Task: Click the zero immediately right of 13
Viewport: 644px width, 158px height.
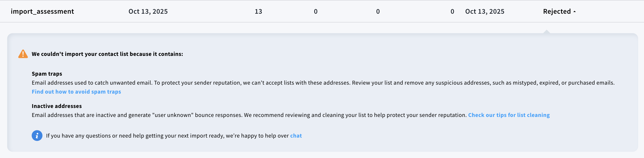Action: [x=315, y=11]
